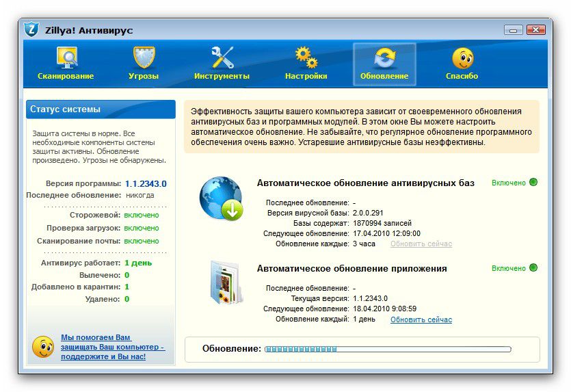Image resolution: width=571 pixels, height=392 pixels.
Task: Click current version 1.1.2343.0 in application section
Action: coord(370,299)
